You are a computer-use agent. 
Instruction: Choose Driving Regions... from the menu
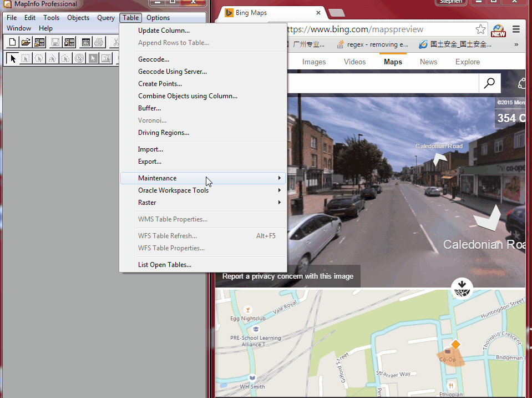click(203, 133)
